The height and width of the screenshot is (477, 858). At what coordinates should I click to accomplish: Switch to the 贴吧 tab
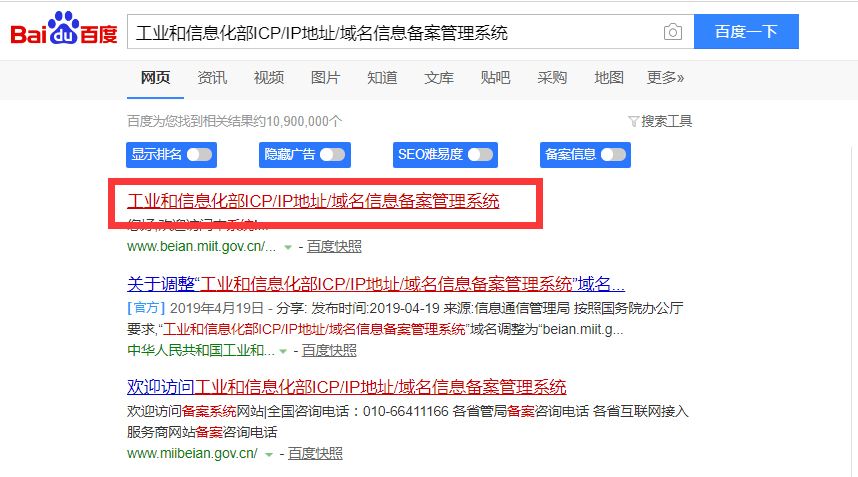click(x=495, y=78)
